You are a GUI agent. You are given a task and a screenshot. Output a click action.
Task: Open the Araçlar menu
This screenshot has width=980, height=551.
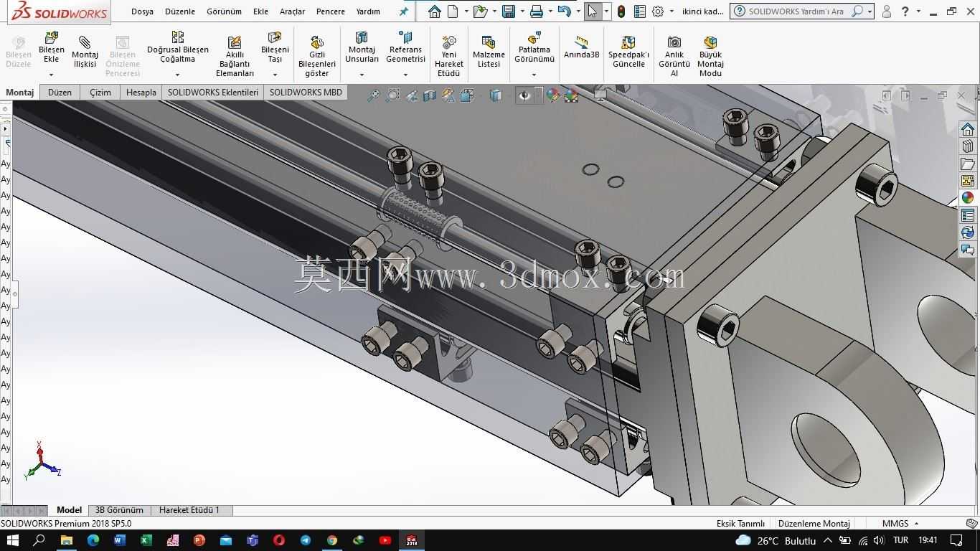pyautogui.click(x=292, y=11)
